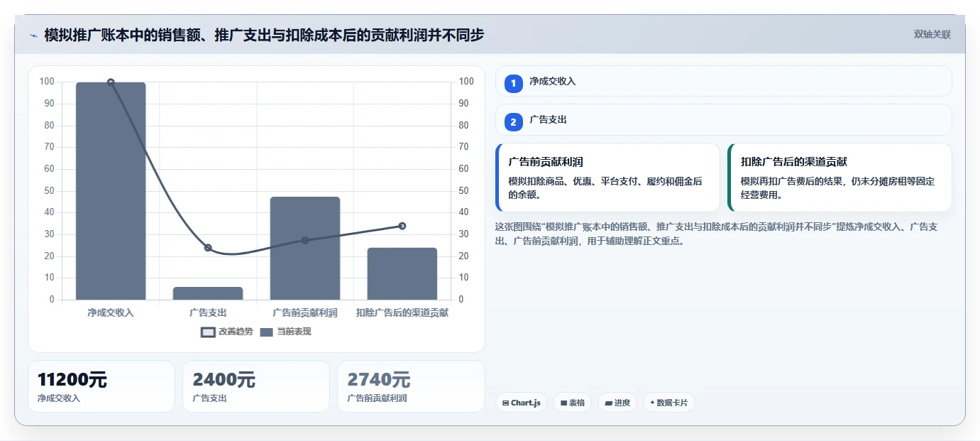This screenshot has height=441, width=980.
Task: Click the 改善趋势 legend color box
Action: pos(208,332)
